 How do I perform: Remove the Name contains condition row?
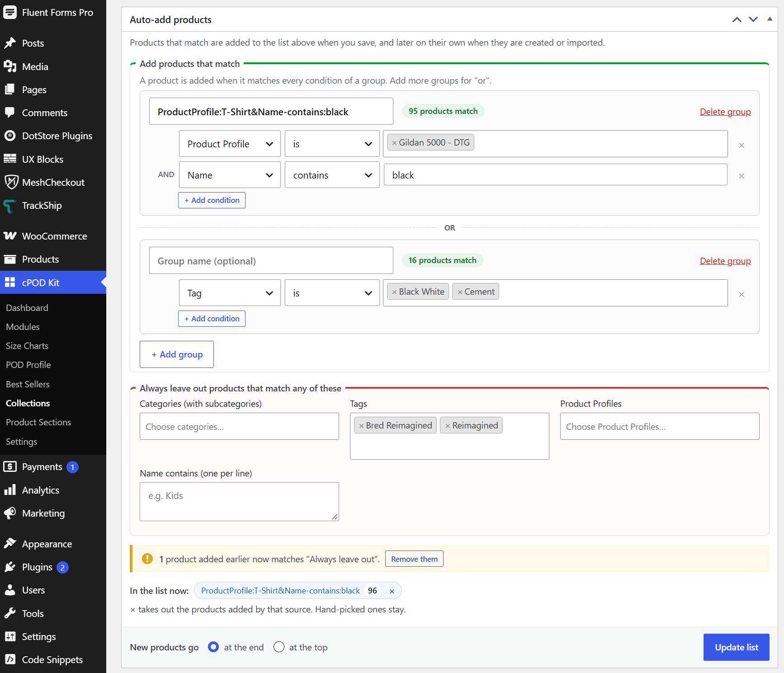(741, 176)
